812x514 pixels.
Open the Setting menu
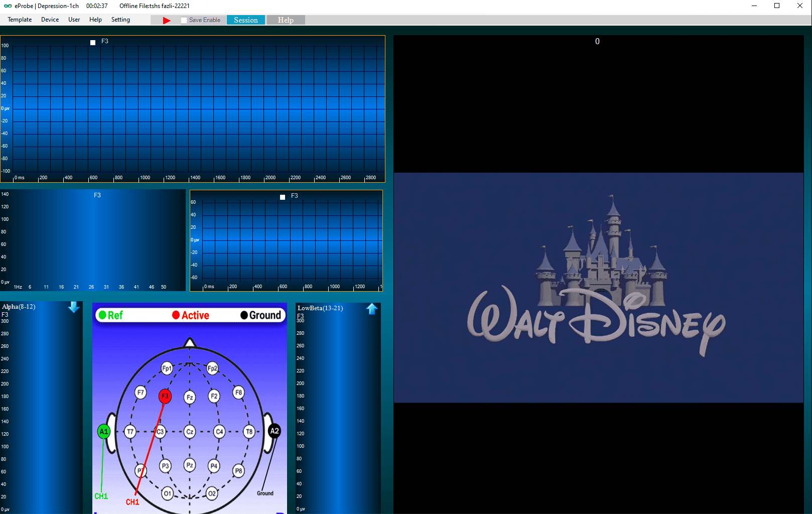[120, 20]
